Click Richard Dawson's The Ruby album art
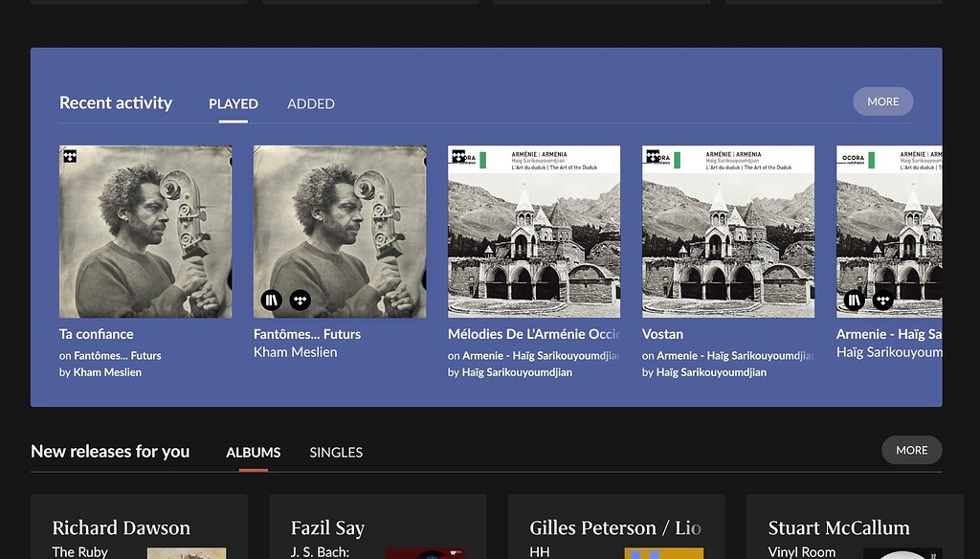The image size is (980, 559). point(188,552)
